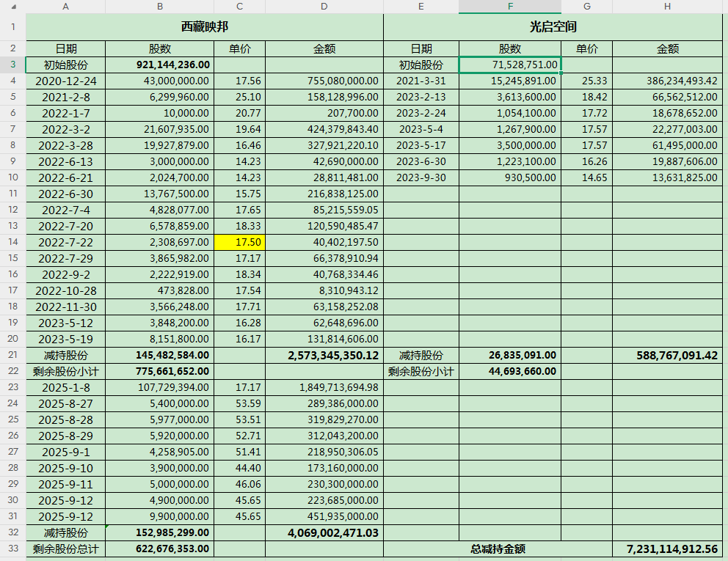This screenshot has width=728, height=561.
Task: Select total 152,985,299.00
Action: [160, 532]
